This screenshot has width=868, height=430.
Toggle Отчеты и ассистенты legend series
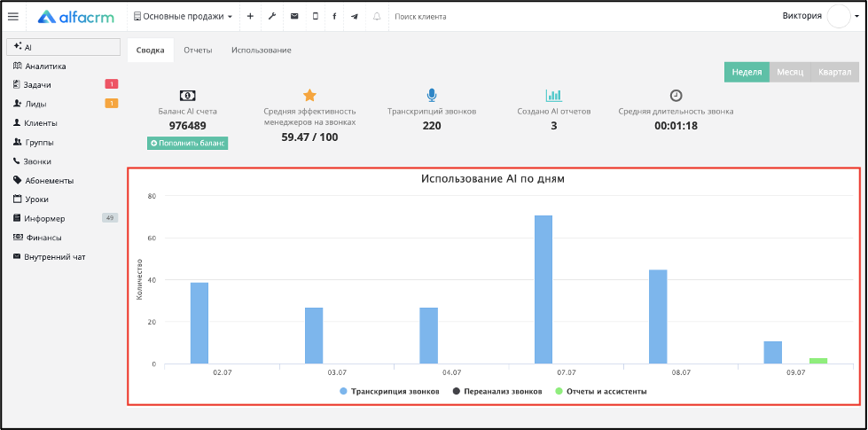pyautogui.click(x=600, y=391)
